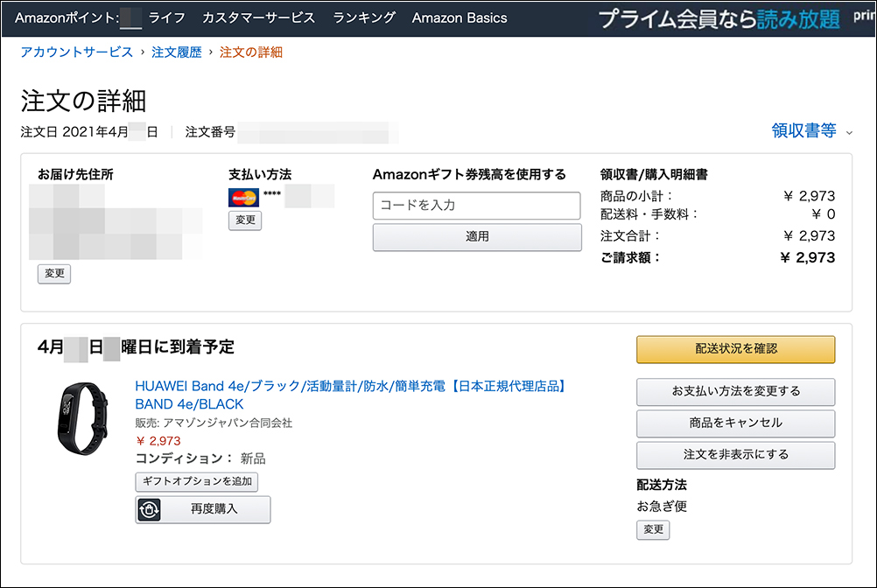Screen dimensions: 877x588
Task: Click the プライム会員なら読み放題 banner
Action: point(719,19)
